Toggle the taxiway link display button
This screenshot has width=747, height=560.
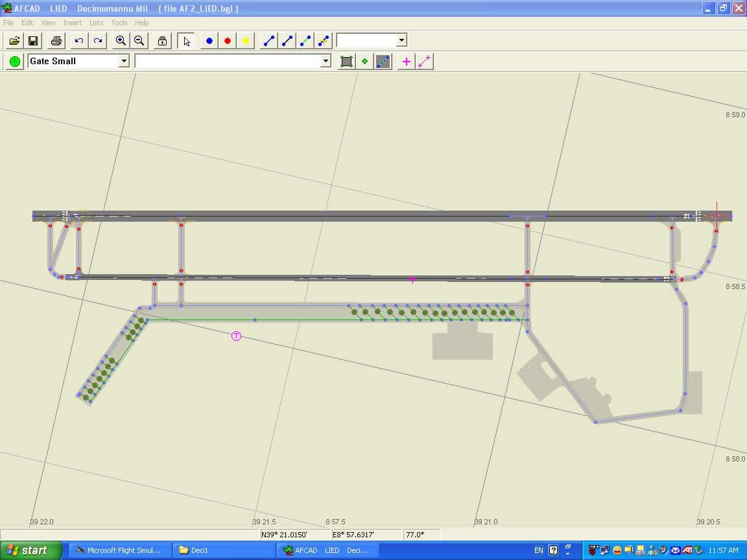coord(383,62)
